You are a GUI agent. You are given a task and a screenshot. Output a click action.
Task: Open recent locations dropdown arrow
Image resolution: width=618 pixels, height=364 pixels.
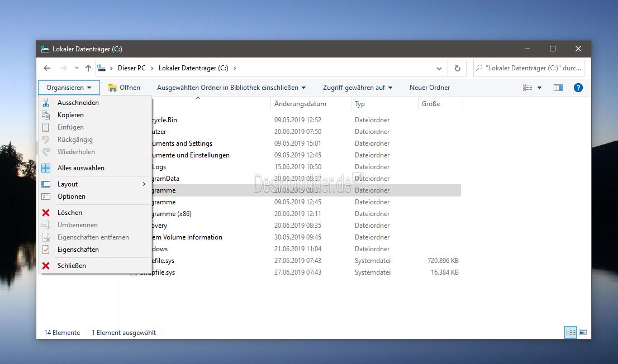click(77, 68)
